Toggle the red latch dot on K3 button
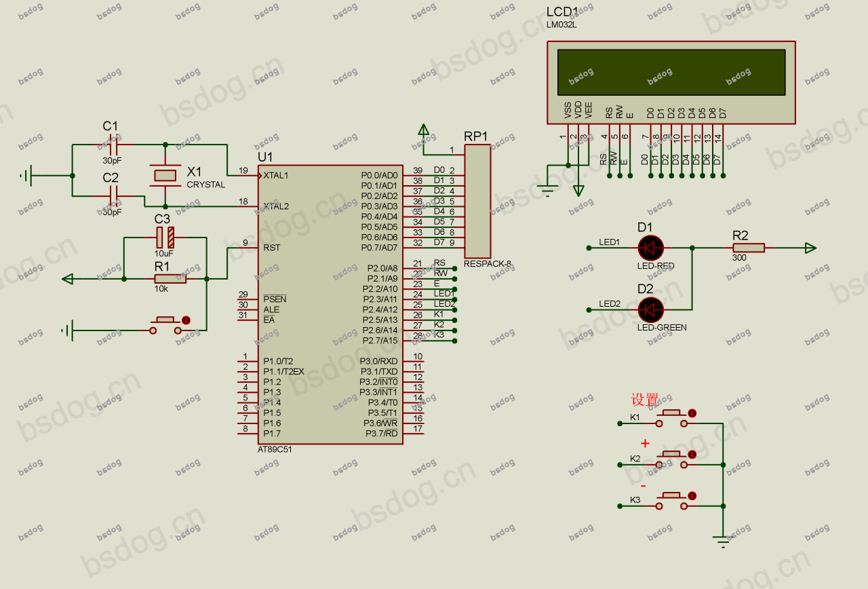The image size is (868, 589). tap(692, 495)
